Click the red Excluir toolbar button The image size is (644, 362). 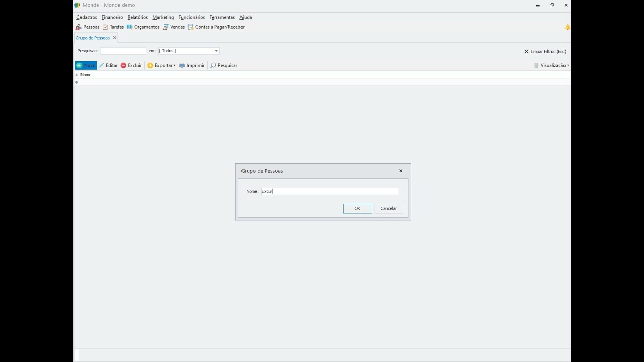pos(131,65)
